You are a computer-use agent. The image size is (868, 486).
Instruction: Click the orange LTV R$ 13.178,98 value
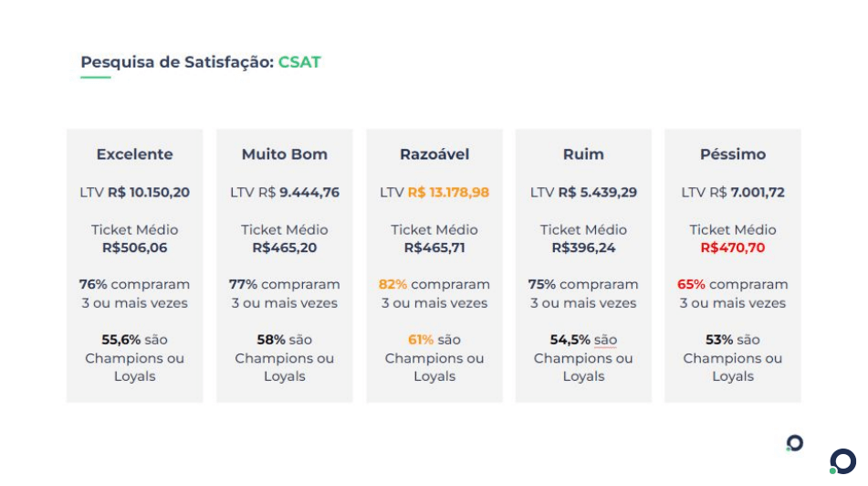coord(448,193)
